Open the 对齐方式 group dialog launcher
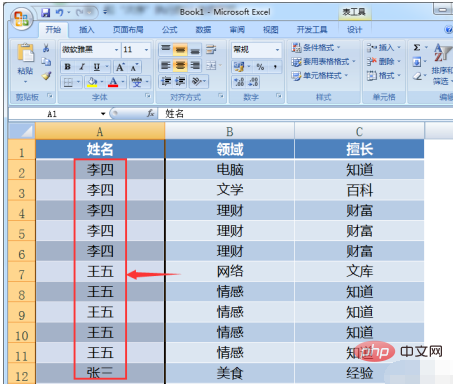 coord(221,96)
